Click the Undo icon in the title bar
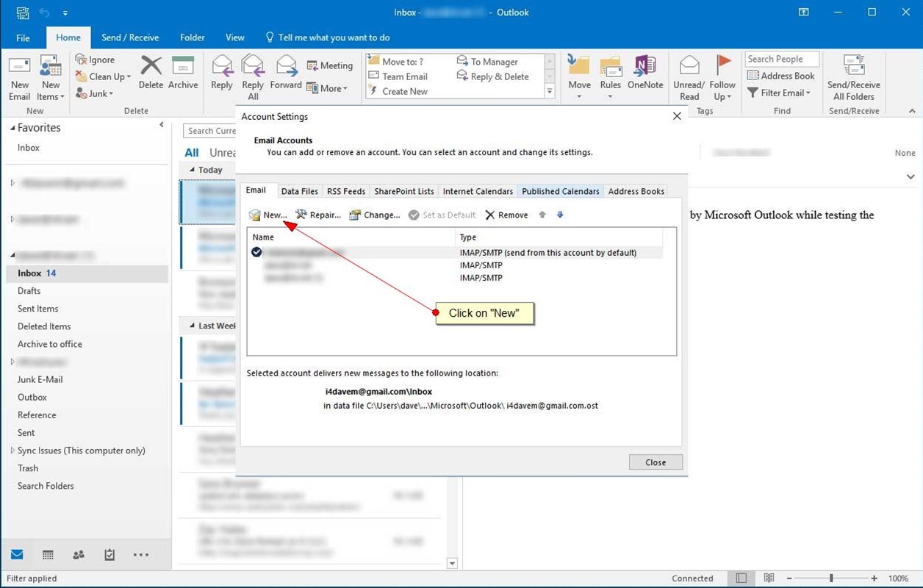The width and height of the screenshot is (923, 588). 44,12
